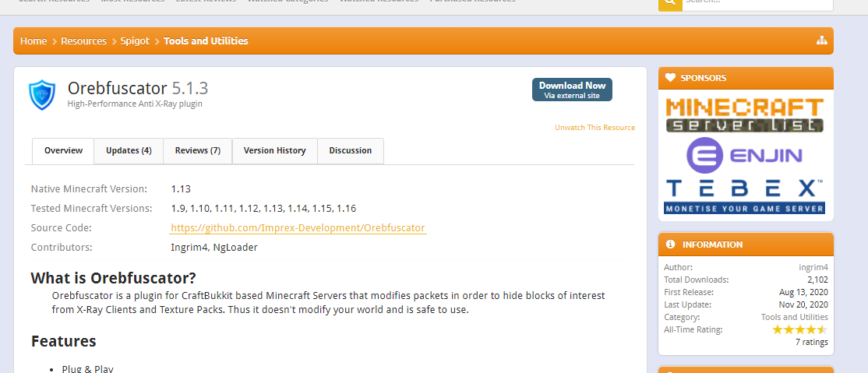
Task: Click the Sponsors panel header
Action: point(746,78)
